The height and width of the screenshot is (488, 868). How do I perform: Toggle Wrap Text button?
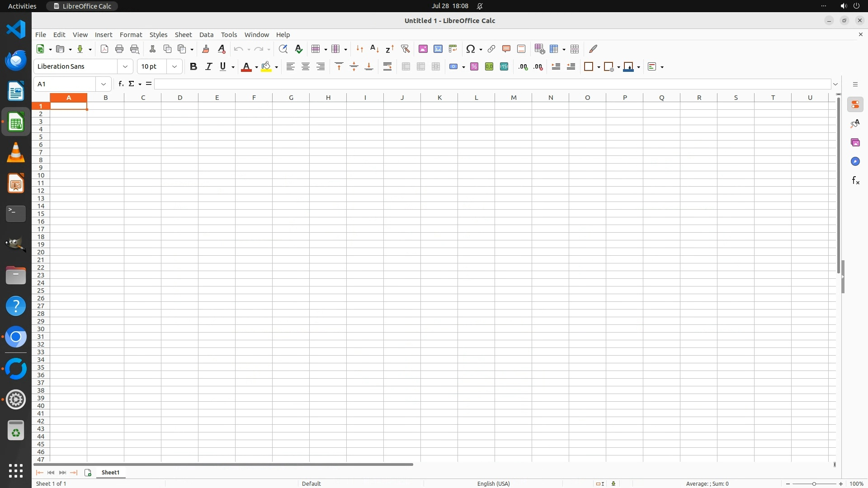click(387, 67)
